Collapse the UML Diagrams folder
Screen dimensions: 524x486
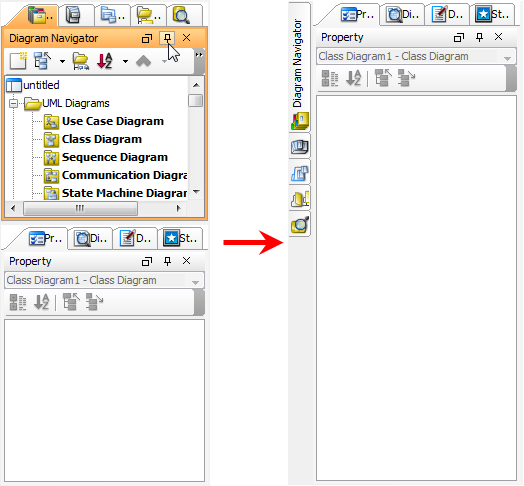coord(14,104)
